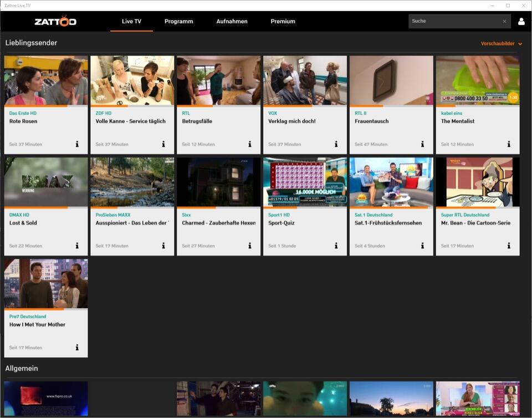Click the Super RTL Deutschland channel name
Screen dimensions: 532x418
tap(465, 215)
